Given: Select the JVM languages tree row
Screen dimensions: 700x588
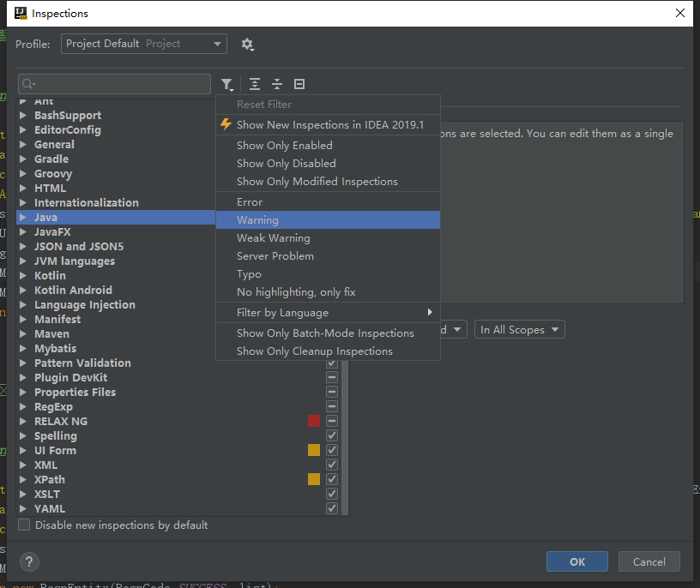Looking at the screenshot, I should tap(116, 261).
